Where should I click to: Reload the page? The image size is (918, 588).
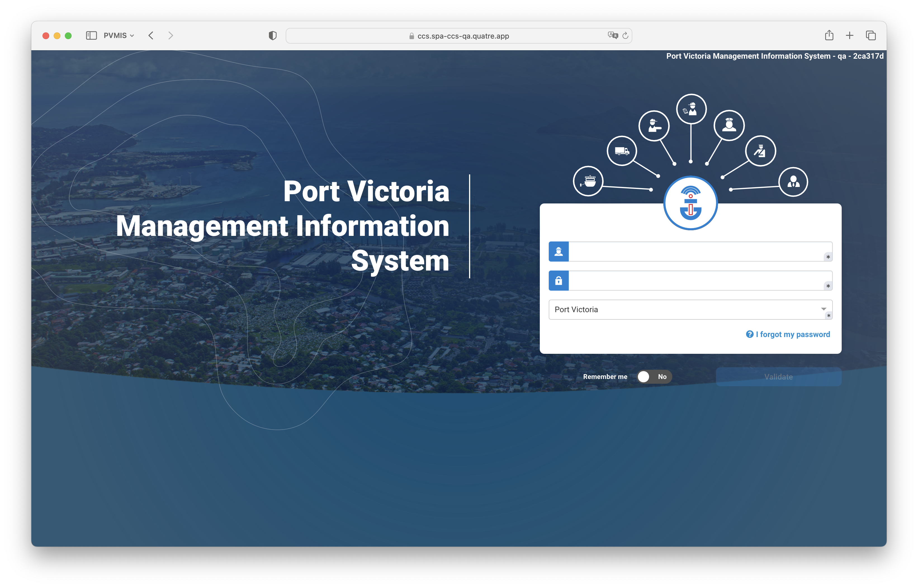[x=626, y=35]
